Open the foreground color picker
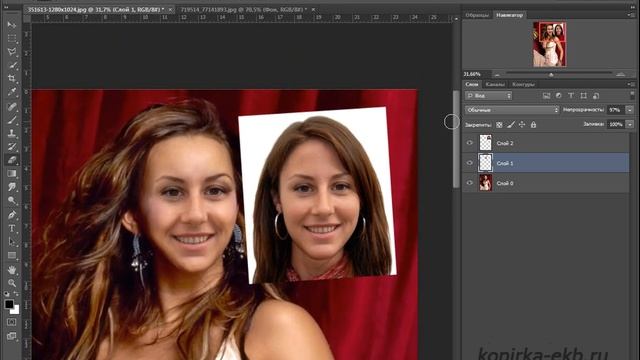Screen dimensions: 640x360 [9, 304]
